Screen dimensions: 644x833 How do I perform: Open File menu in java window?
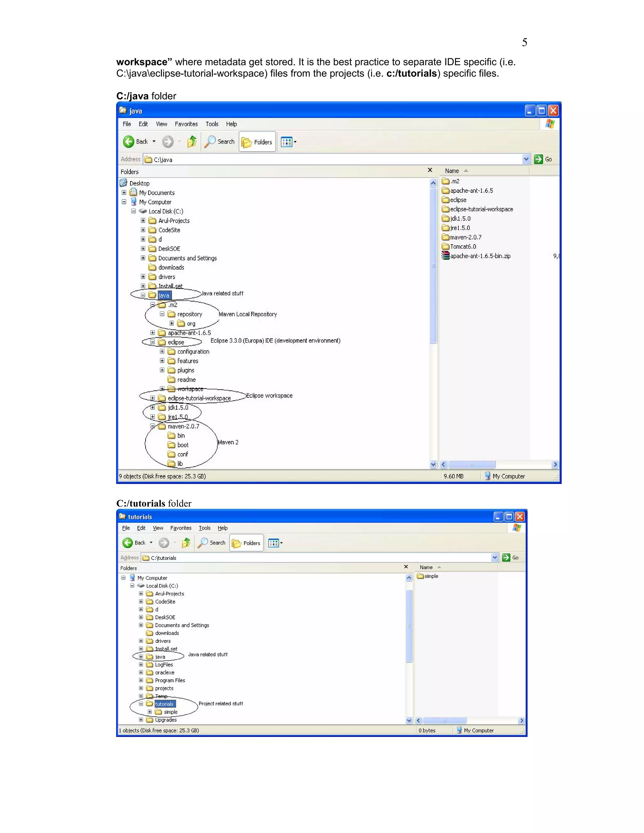[x=127, y=124]
